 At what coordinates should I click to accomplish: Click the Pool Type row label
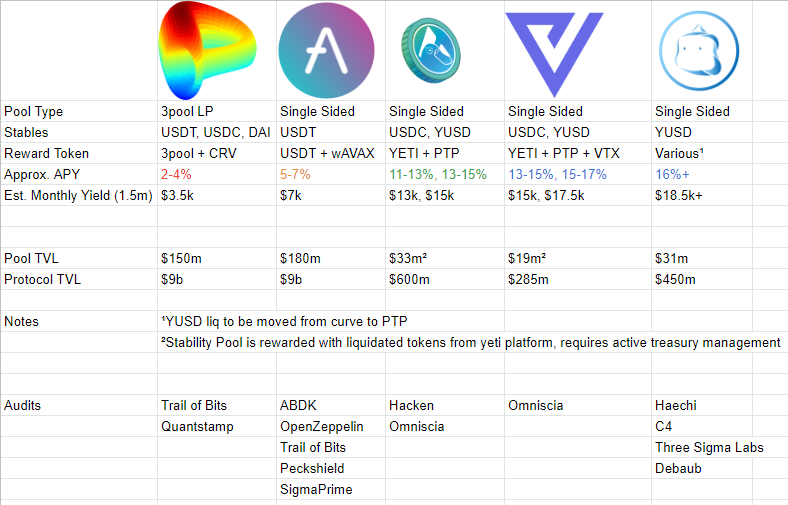[x=34, y=111]
